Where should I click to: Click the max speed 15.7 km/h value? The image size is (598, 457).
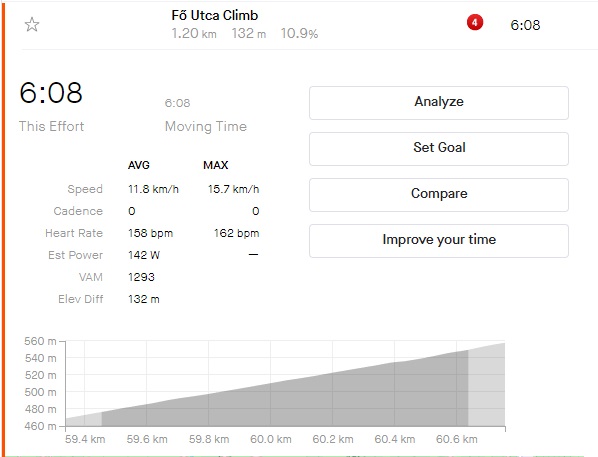pos(233,189)
